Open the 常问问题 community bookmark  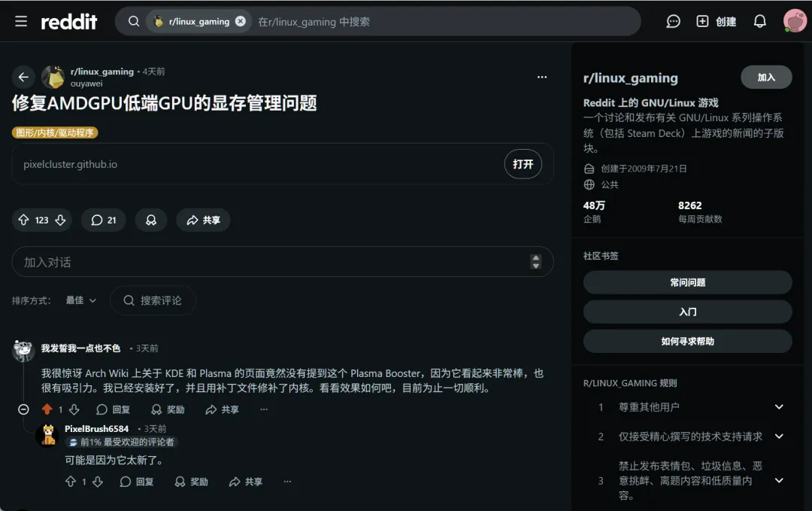coord(687,282)
